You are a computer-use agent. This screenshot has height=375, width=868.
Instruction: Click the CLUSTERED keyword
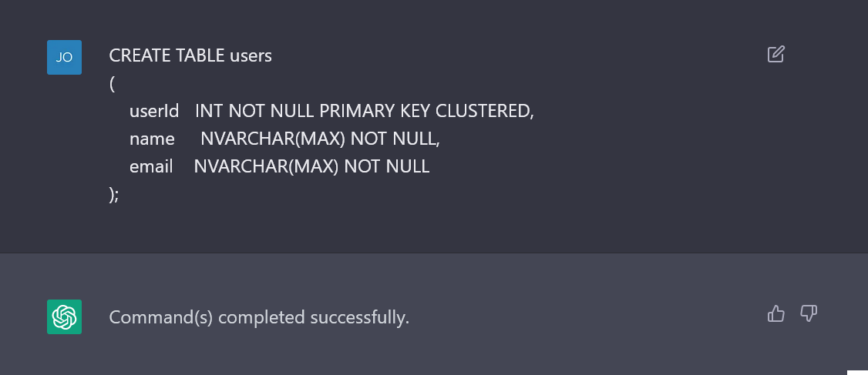coord(485,111)
